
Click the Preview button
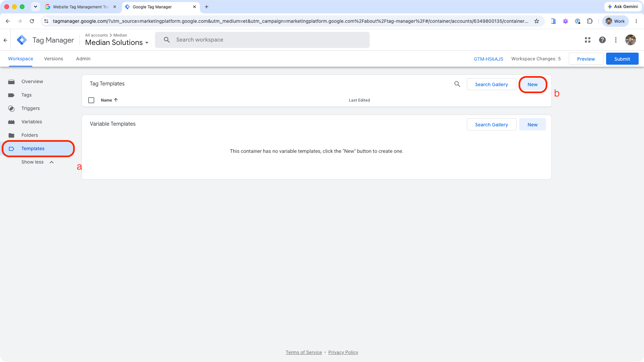586,59
